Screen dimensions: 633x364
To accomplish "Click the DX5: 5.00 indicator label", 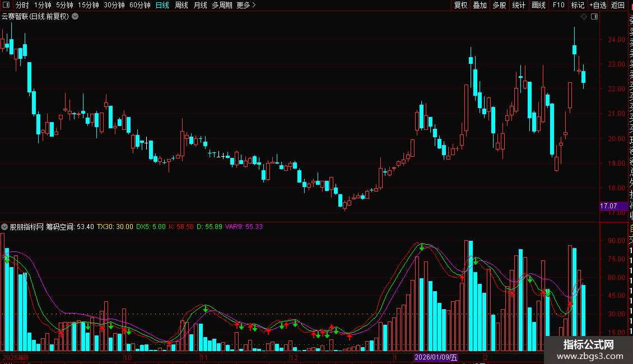I will [151, 227].
